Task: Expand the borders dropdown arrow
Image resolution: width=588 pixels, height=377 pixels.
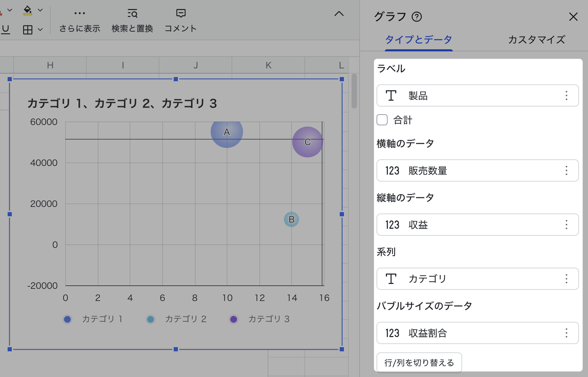Action: [x=40, y=30]
